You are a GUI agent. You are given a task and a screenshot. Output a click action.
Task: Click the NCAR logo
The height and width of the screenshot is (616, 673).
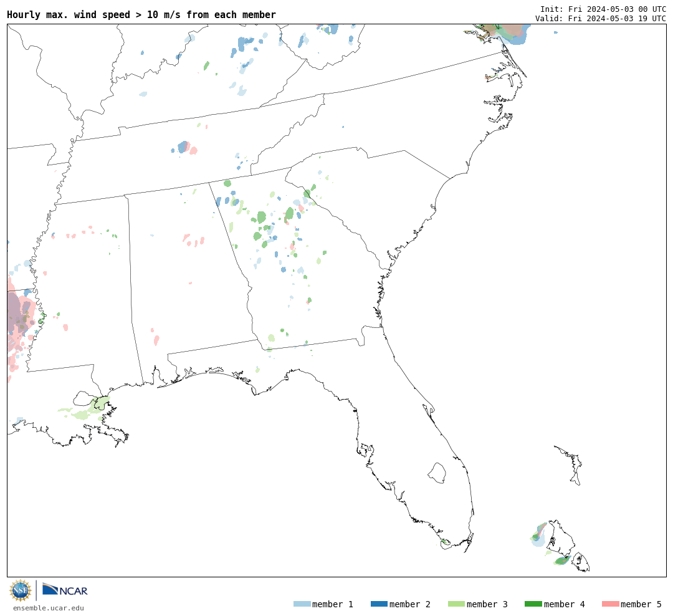coord(65,590)
